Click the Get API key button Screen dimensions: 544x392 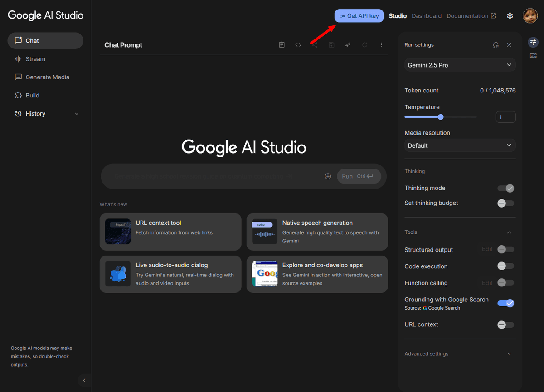point(359,16)
